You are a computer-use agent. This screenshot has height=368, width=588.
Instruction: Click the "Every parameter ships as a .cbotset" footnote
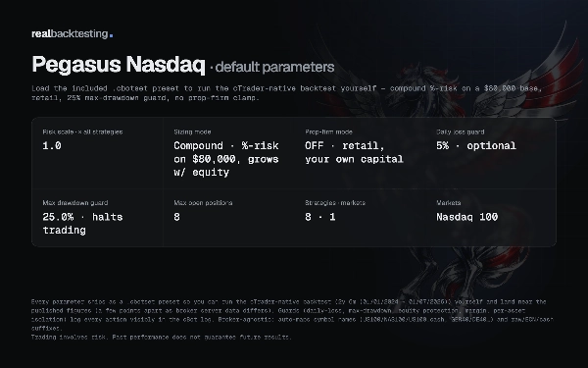point(292,315)
